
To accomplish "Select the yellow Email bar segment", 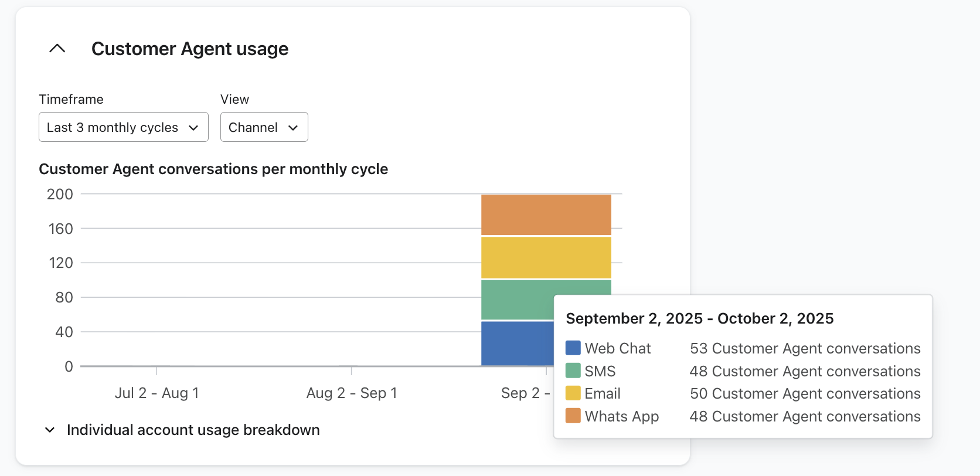I will tap(546, 257).
